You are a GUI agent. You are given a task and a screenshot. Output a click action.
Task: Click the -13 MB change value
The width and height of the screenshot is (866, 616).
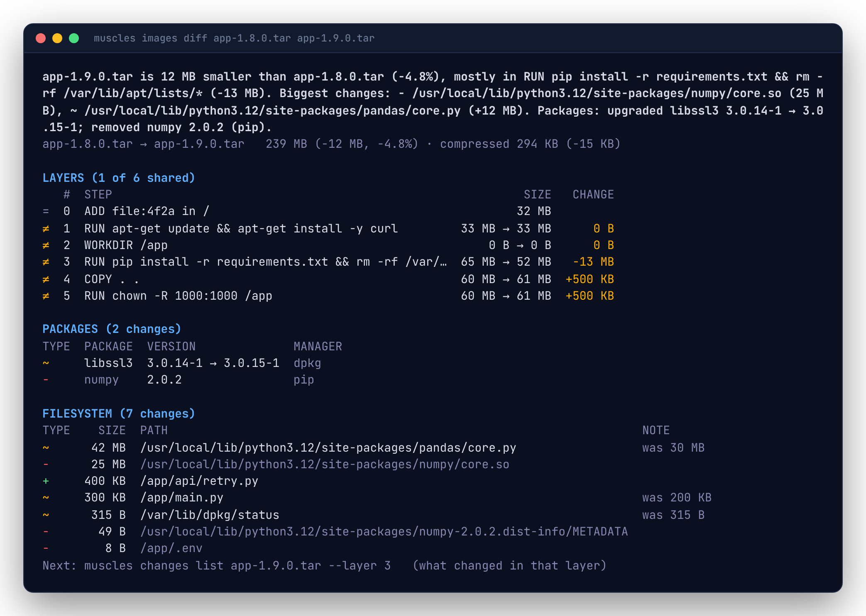(593, 262)
